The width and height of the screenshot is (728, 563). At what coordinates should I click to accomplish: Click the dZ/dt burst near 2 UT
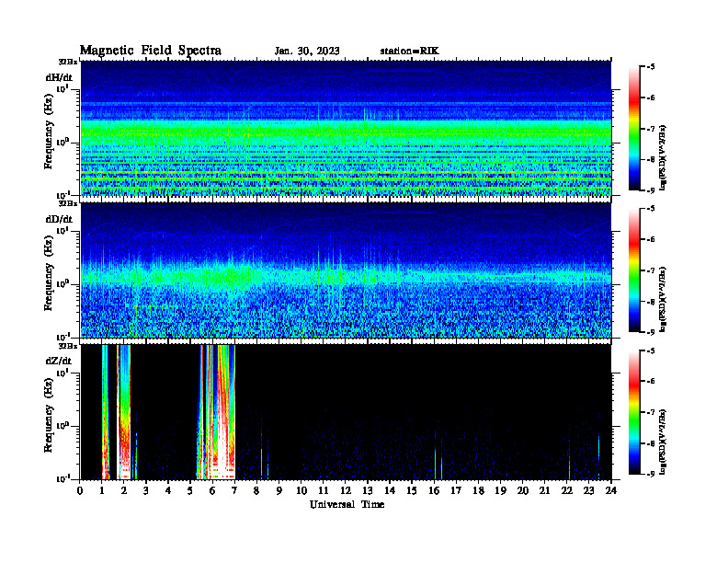point(124,412)
